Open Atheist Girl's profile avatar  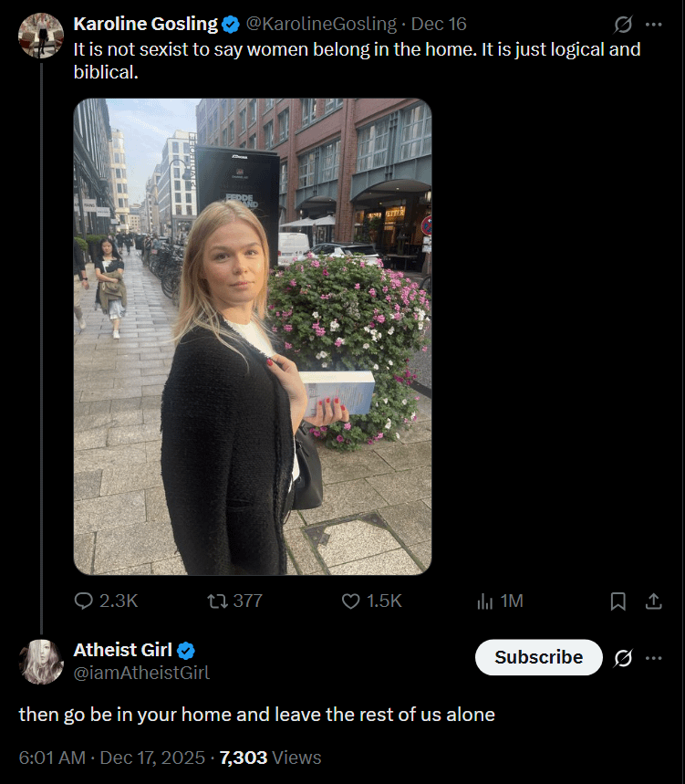(x=40, y=662)
